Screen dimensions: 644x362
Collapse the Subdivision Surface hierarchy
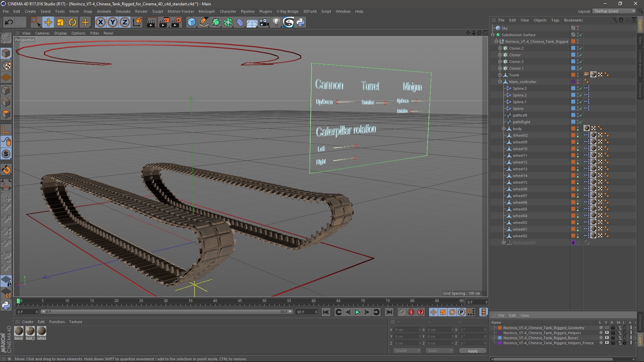(x=493, y=35)
